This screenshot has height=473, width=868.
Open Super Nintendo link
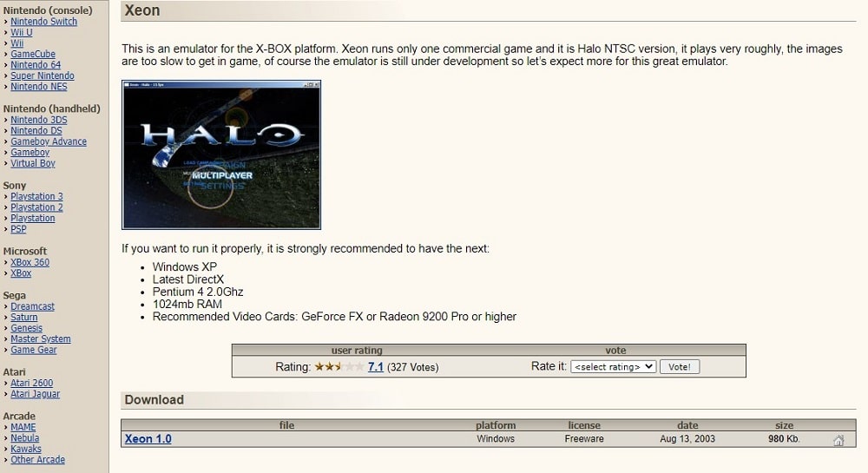pos(42,76)
